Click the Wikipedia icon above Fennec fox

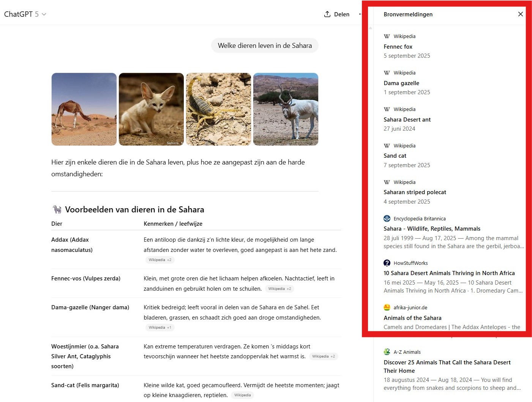(x=387, y=36)
